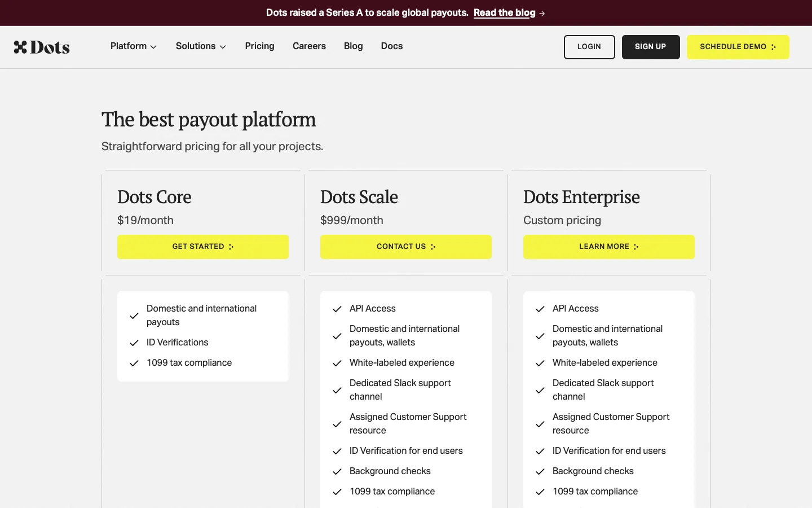The image size is (812, 508).
Task: Click checkmark beside 'API Access' in Dots Enterprise
Action: (540, 309)
